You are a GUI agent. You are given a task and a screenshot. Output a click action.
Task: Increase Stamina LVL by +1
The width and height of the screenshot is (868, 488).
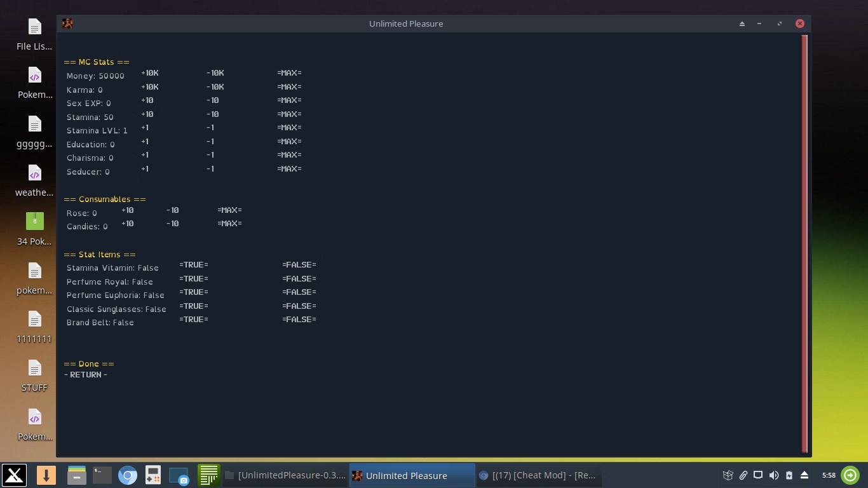point(145,128)
